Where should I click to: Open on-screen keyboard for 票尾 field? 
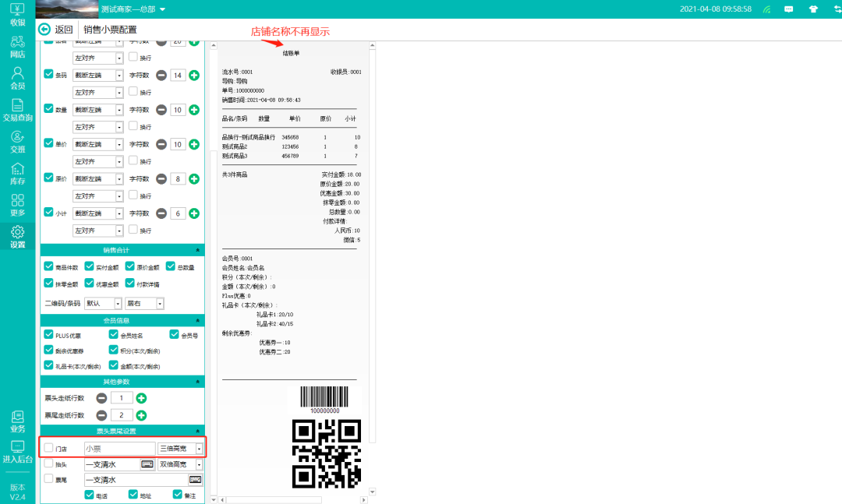(195, 480)
